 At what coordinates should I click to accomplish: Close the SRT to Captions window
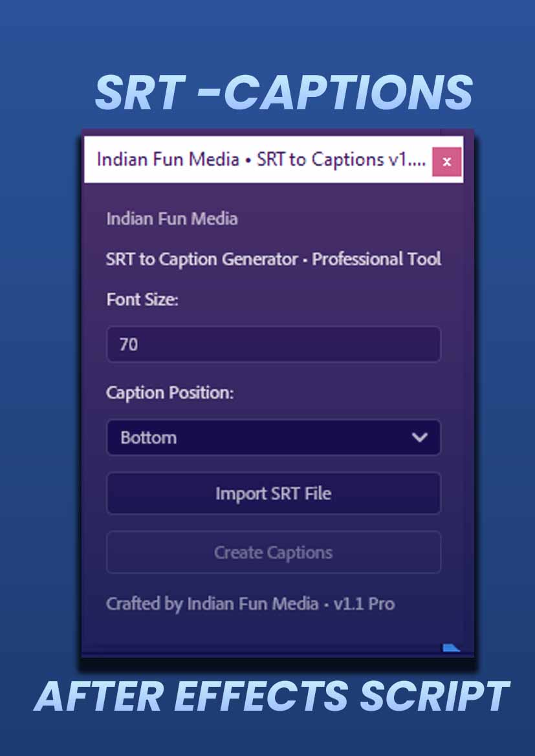click(x=446, y=162)
